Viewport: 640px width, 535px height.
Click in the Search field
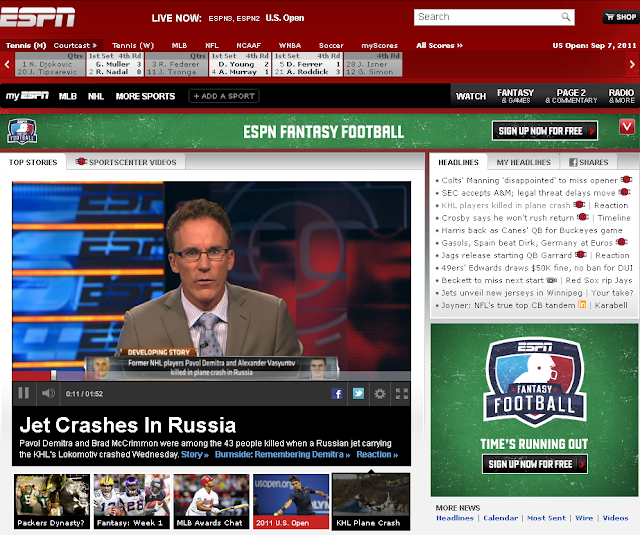coord(488,17)
